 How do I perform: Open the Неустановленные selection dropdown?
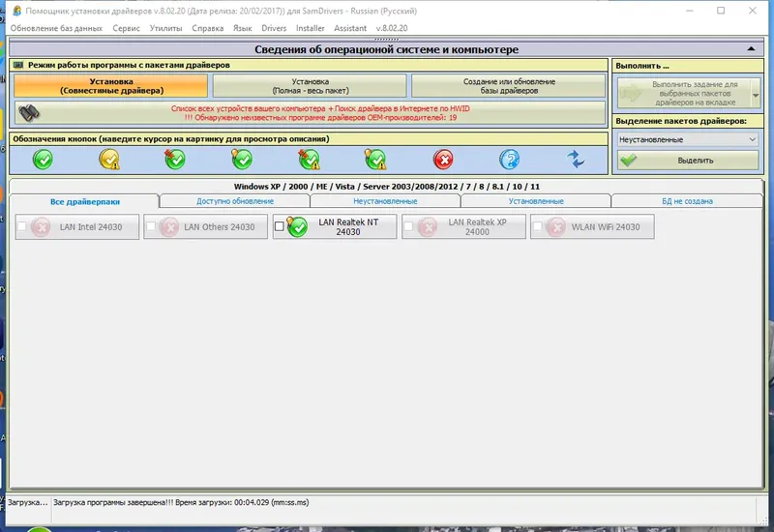click(x=688, y=139)
